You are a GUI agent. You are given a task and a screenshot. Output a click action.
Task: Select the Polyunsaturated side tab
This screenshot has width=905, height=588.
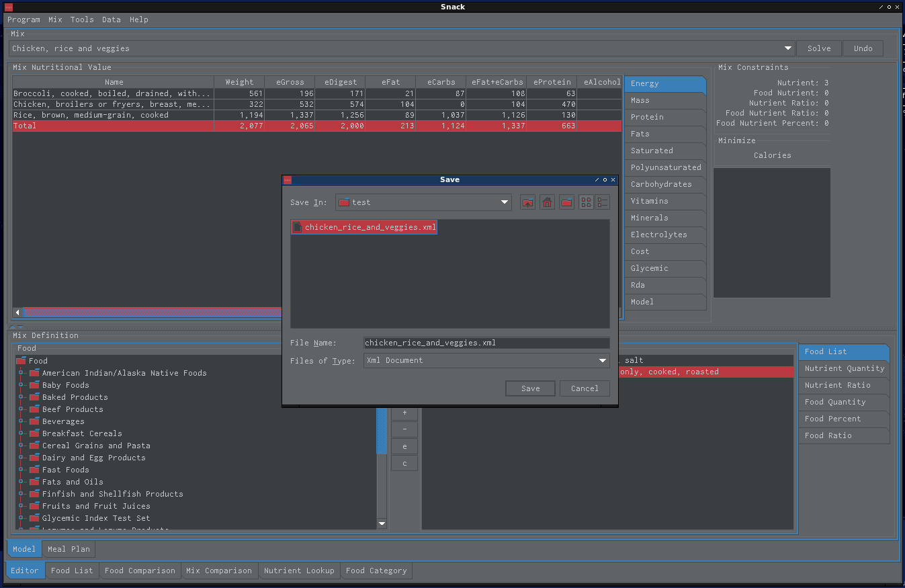click(x=665, y=167)
